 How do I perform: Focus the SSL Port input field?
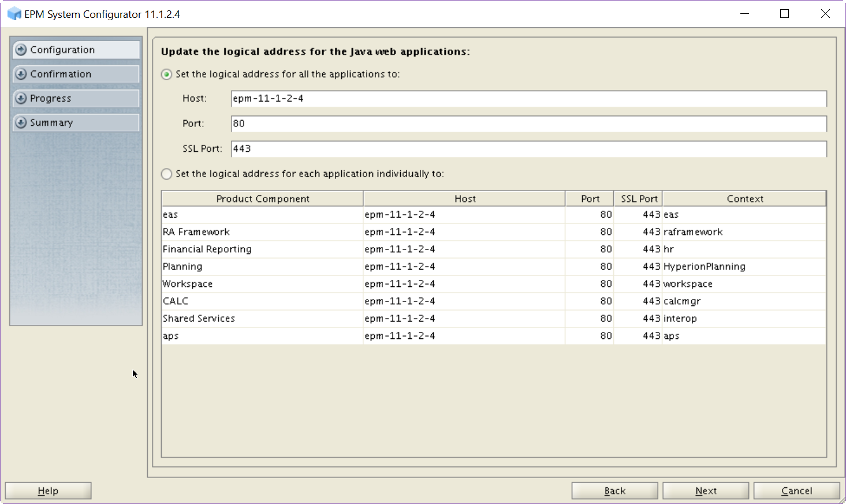[x=529, y=149]
